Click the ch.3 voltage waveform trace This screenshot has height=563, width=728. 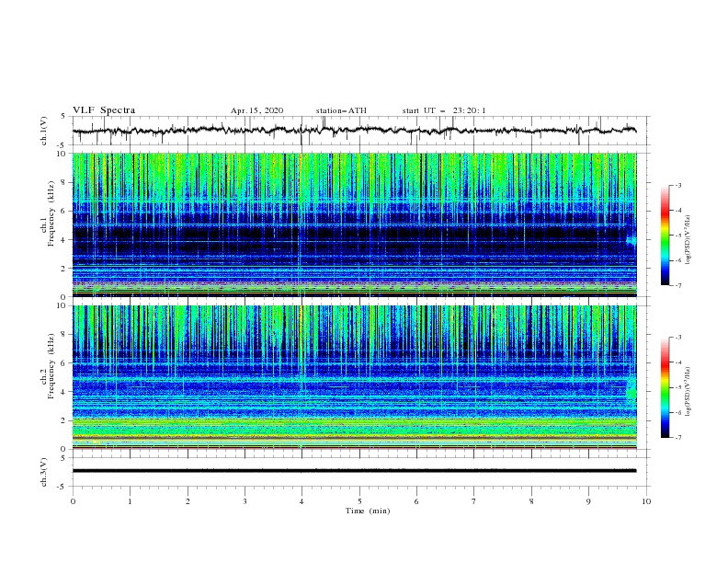(354, 471)
